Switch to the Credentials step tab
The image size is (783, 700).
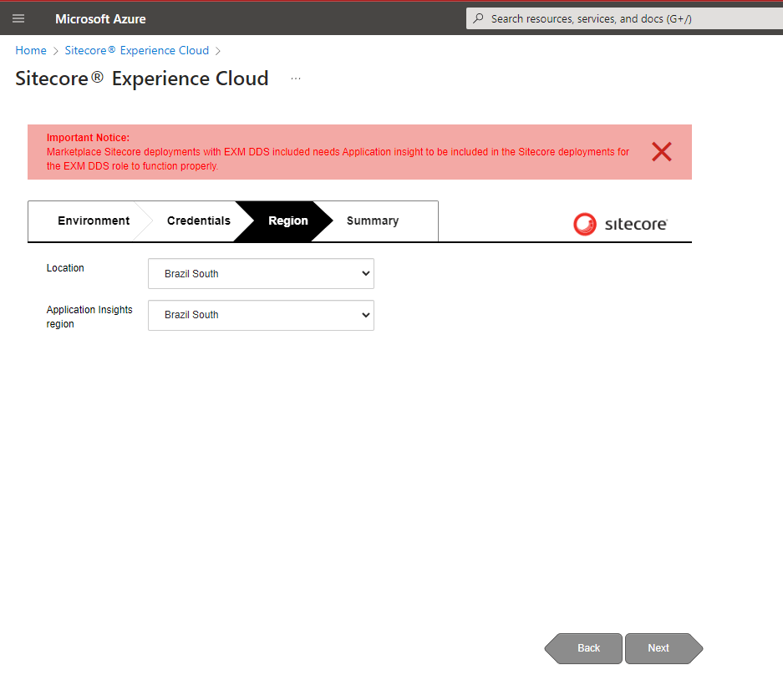click(198, 221)
